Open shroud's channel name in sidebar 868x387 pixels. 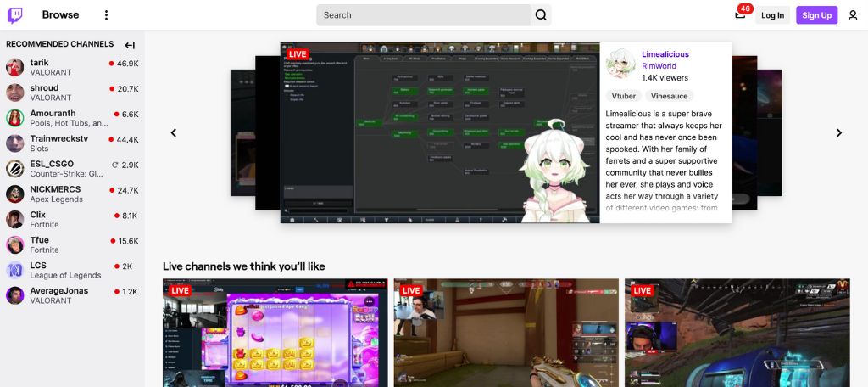click(x=44, y=87)
